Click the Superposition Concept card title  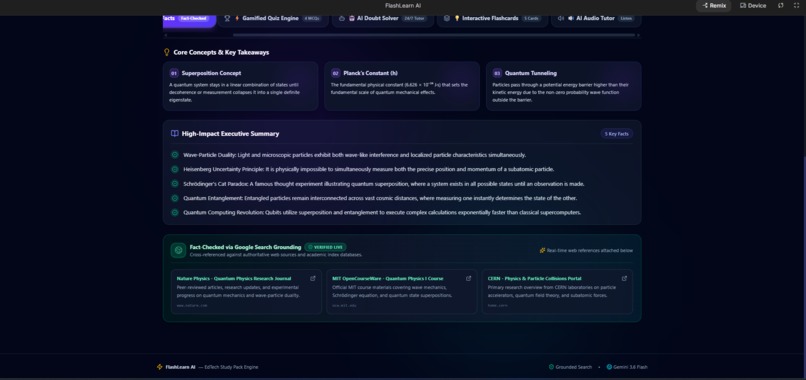(211, 73)
